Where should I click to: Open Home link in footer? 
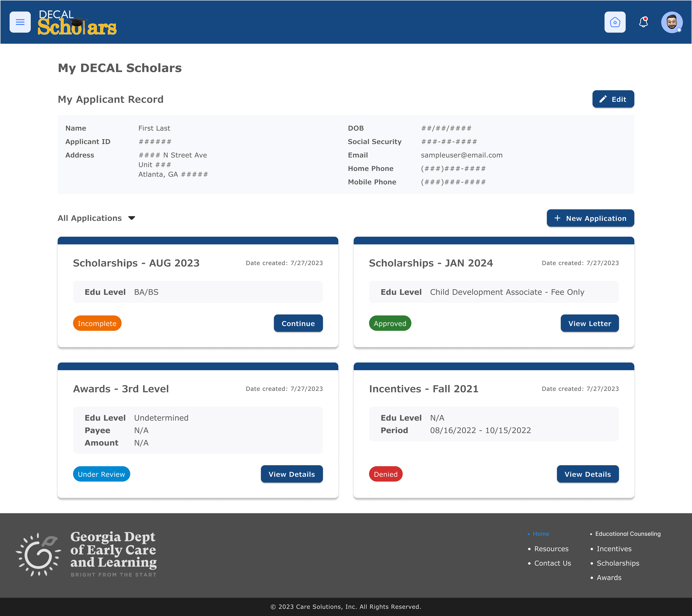pos(541,534)
